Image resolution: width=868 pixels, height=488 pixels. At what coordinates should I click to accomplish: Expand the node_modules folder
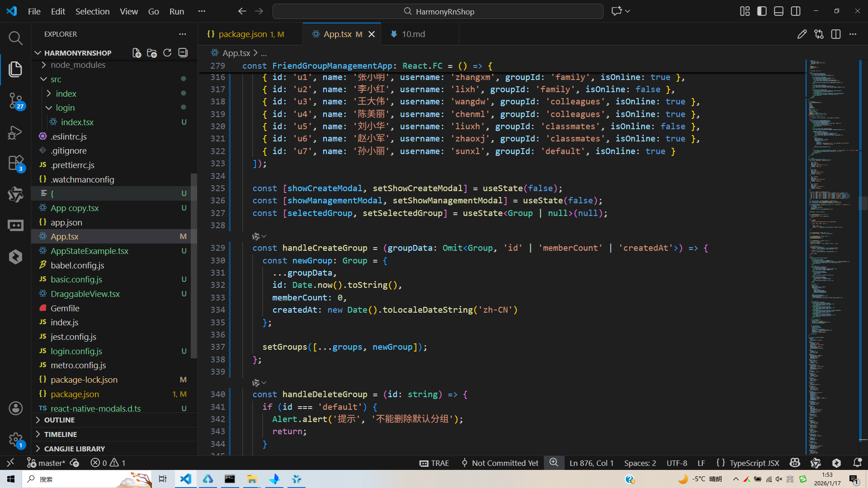click(78, 65)
